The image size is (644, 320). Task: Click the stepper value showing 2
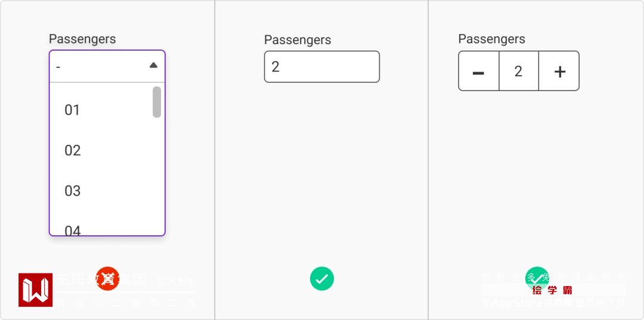coord(518,72)
